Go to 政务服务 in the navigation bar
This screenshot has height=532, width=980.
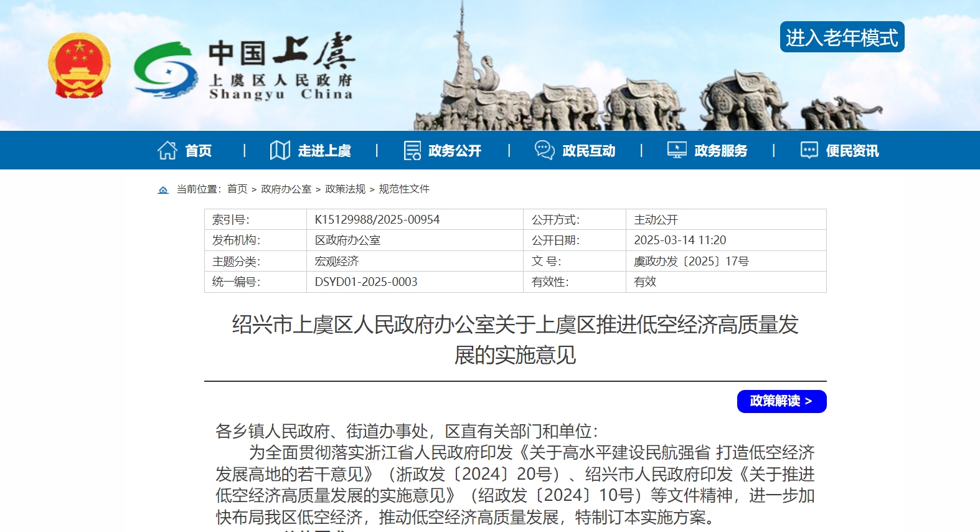tap(720, 151)
